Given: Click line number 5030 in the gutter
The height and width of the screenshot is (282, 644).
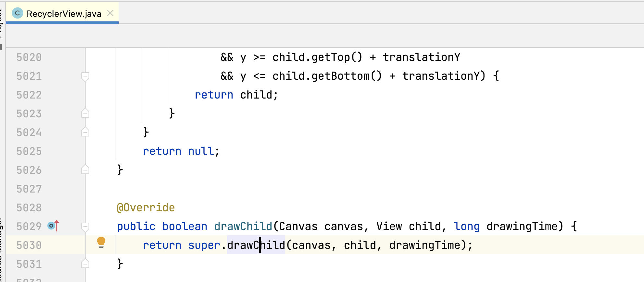Looking at the screenshot, I should tap(29, 245).
